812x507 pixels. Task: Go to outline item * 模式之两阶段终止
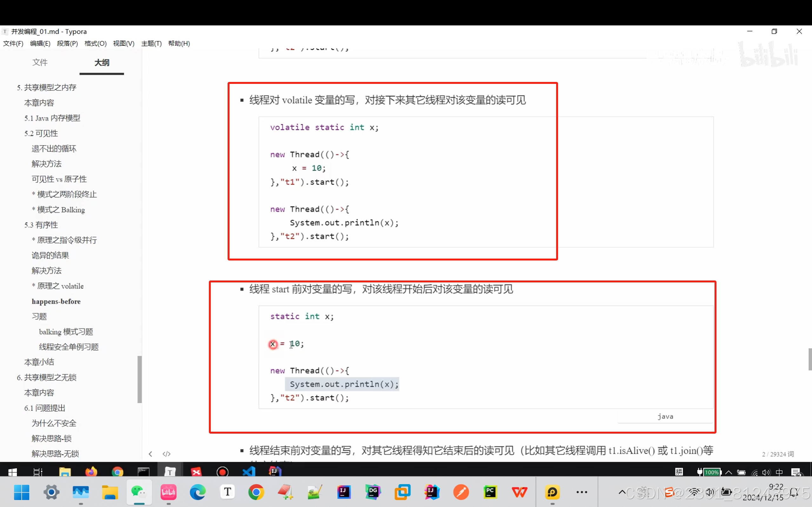pyautogui.click(x=64, y=194)
